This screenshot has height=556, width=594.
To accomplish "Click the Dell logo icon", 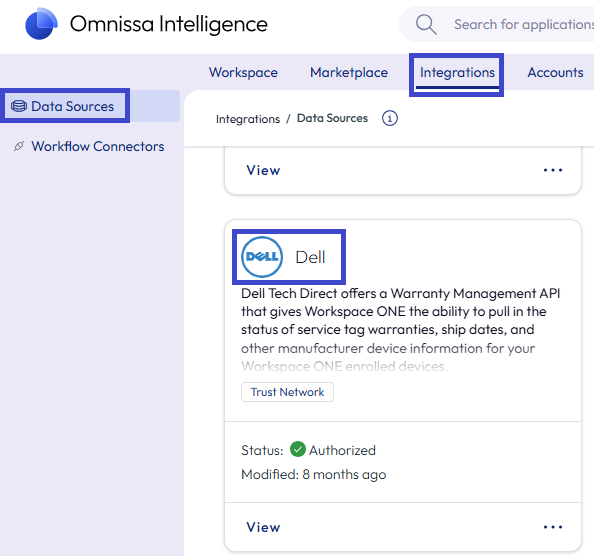I will [x=262, y=257].
